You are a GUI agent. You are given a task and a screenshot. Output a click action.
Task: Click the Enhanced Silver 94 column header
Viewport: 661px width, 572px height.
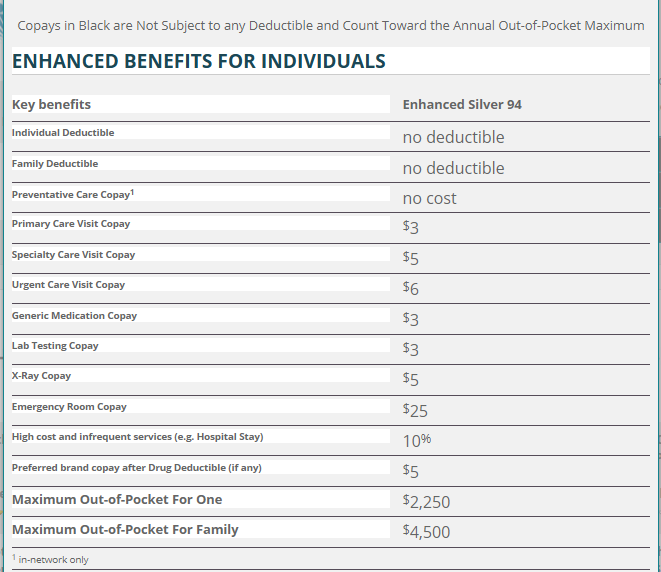pos(462,104)
